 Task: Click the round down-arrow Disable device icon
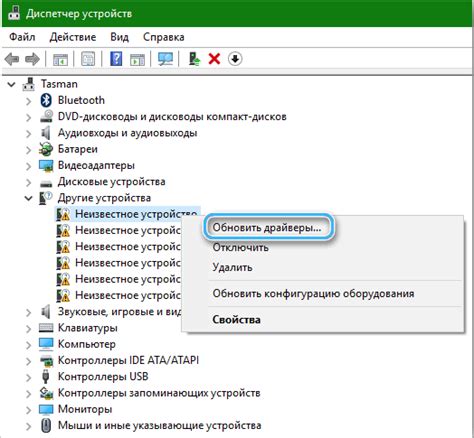click(235, 59)
